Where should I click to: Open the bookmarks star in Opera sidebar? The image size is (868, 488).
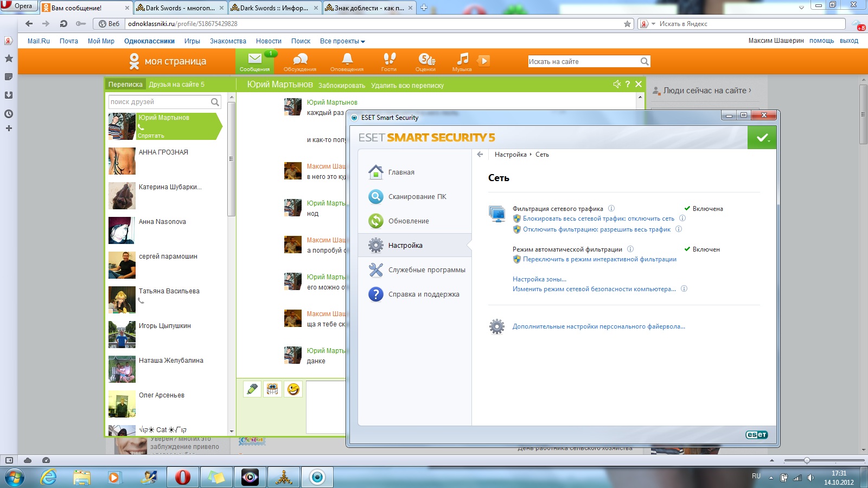(x=9, y=59)
